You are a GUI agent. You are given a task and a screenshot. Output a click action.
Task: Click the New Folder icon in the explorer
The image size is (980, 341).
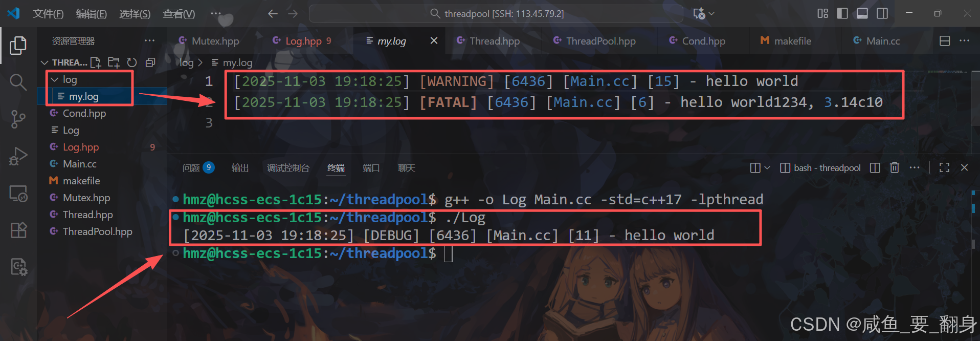click(x=114, y=62)
